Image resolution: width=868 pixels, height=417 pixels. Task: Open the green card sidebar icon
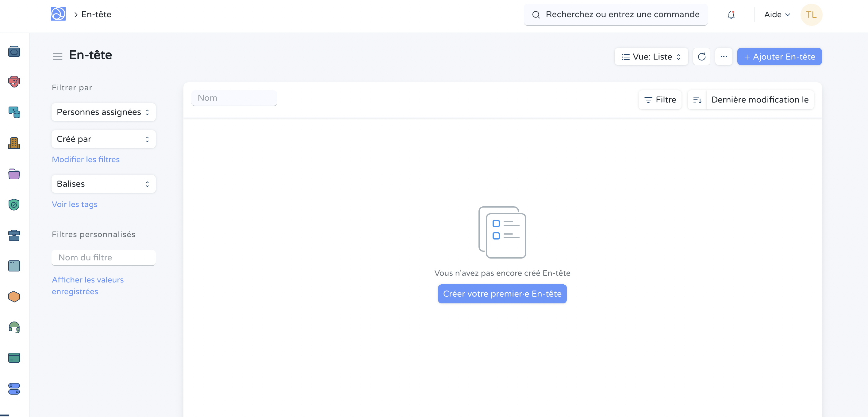point(14,358)
